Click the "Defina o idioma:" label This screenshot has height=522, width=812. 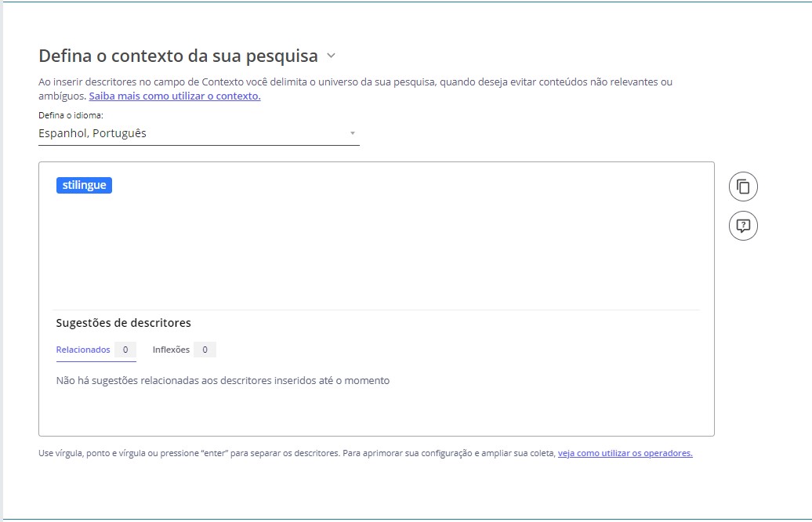[x=71, y=115]
